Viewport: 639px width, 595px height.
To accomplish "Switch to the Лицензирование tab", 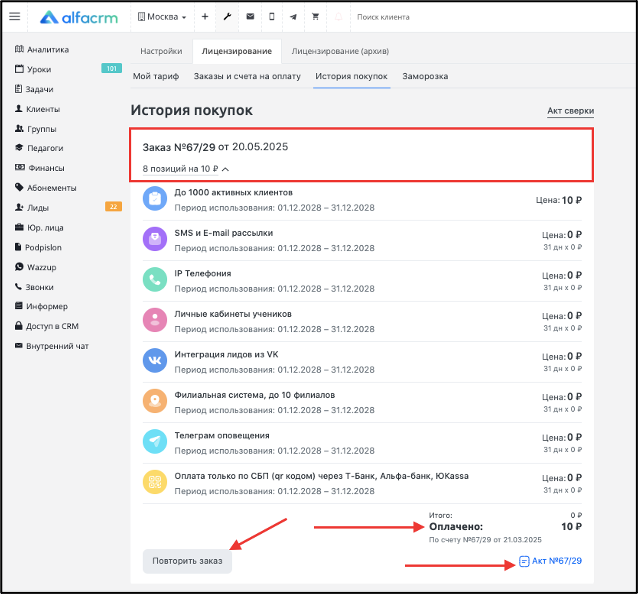I will (x=237, y=51).
